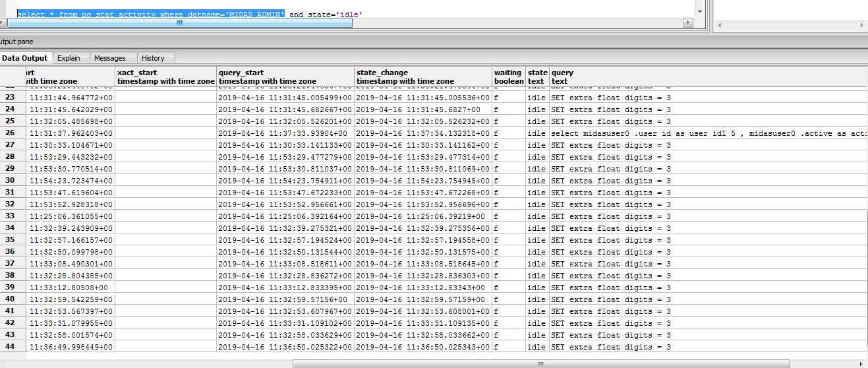Click the empty xact_start cell in row 29
This screenshot has height=368, width=868.
165,168
